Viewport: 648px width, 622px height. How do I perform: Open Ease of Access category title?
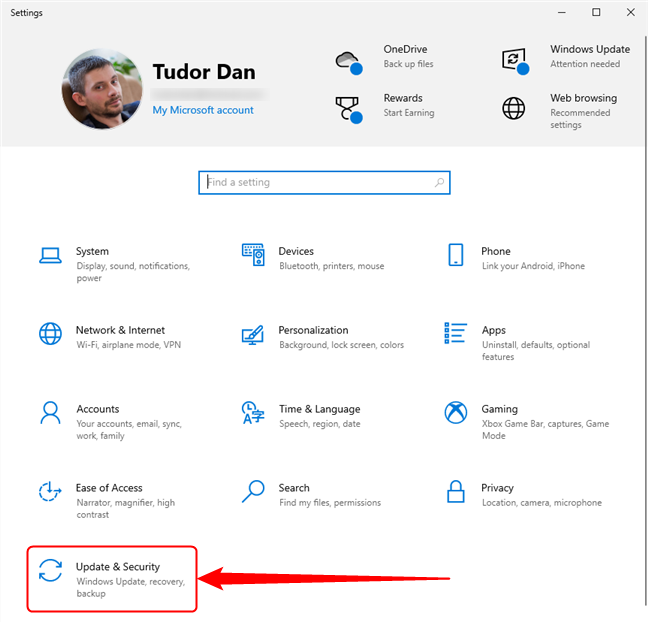109,488
